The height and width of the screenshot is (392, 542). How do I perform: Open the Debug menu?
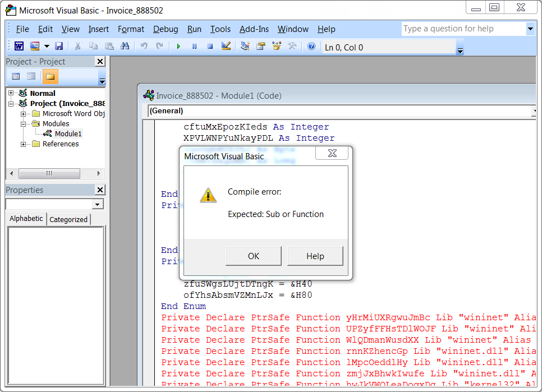[x=166, y=29]
